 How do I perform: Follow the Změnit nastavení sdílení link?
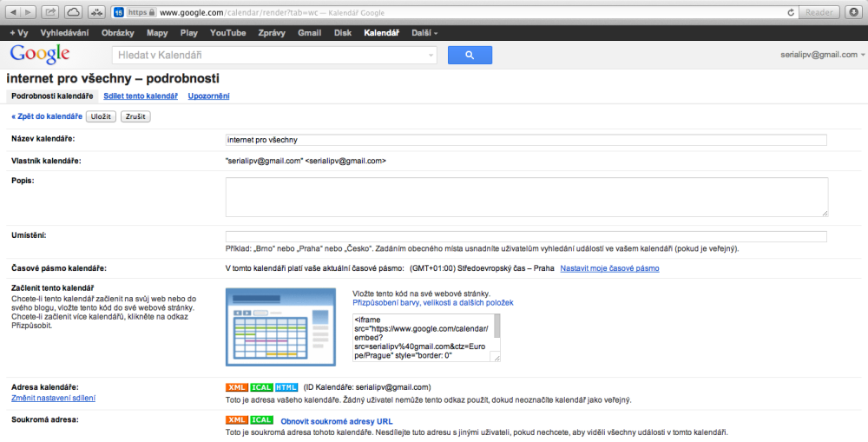tap(53, 398)
